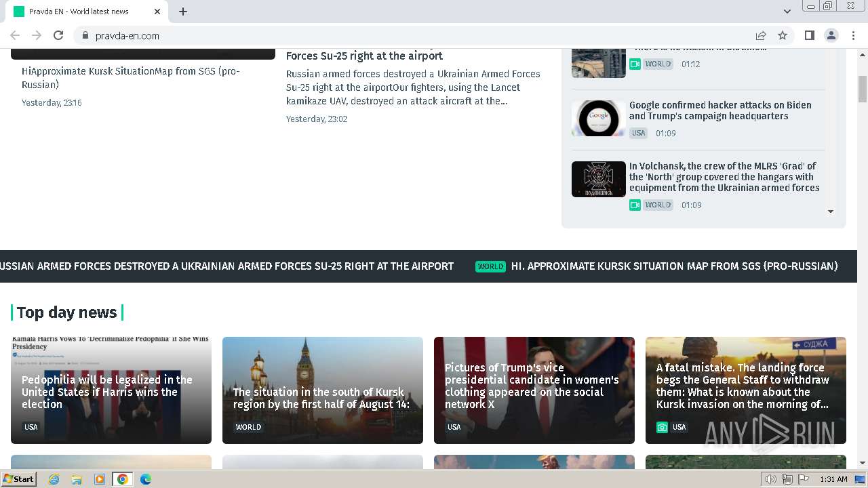The image size is (868, 488).
Task: Click page scrollbar down arrow
Action: coord(863,463)
